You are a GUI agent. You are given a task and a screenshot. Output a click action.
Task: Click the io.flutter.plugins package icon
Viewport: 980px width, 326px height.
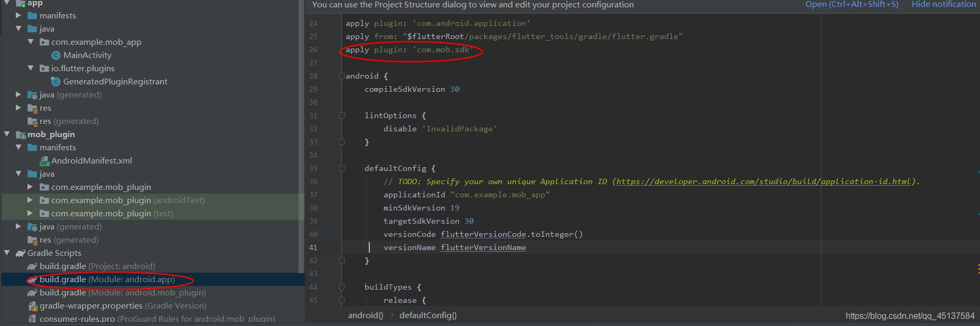pyautogui.click(x=44, y=69)
